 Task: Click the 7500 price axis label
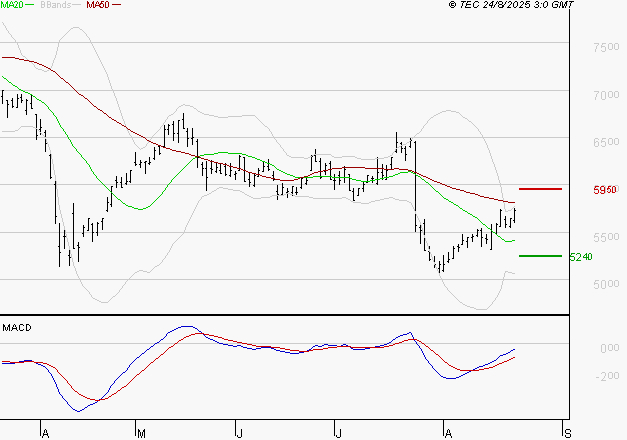[606, 47]
